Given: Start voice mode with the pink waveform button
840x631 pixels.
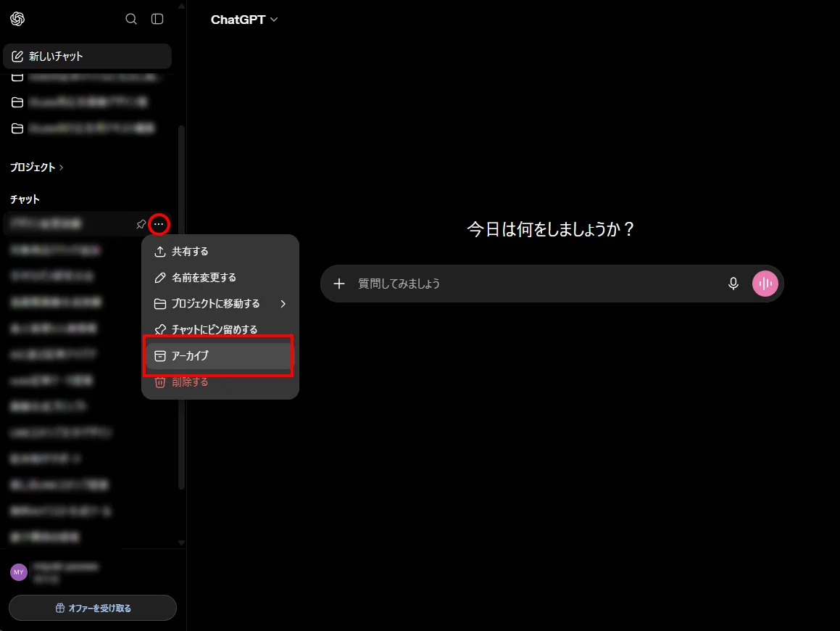Looking at the screenshot, I should (x=765, y=284).
